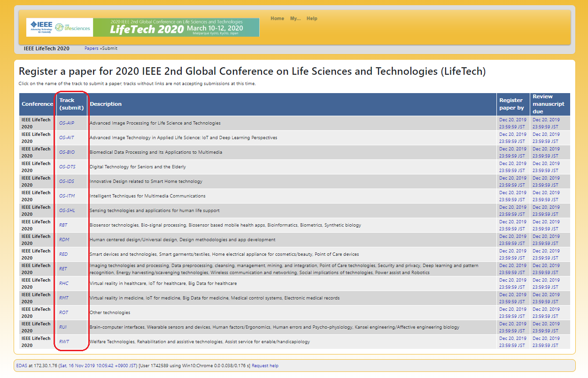Click the OS-ITM track link
The width and height of the screenshot is (588, 378).
click(x=67, y=196)
